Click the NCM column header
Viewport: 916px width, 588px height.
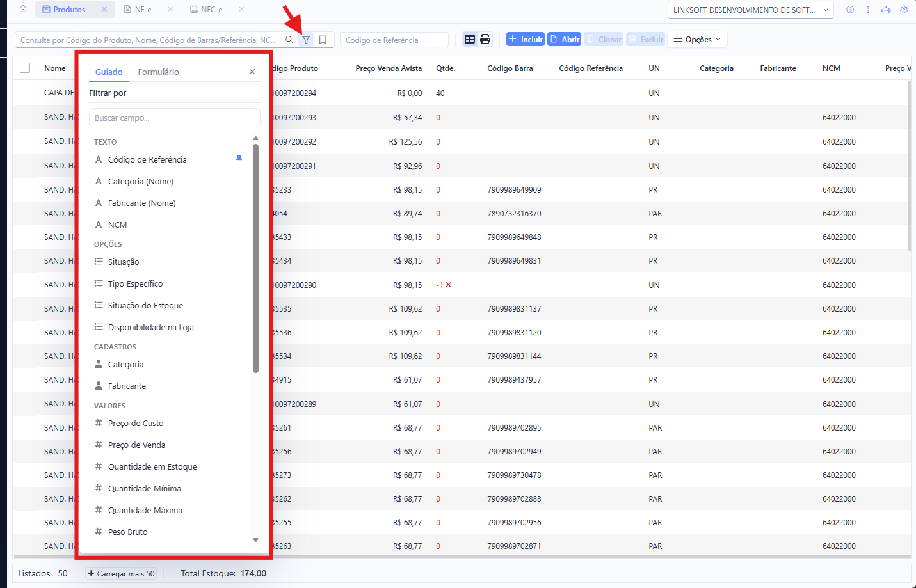pos(832,68)
